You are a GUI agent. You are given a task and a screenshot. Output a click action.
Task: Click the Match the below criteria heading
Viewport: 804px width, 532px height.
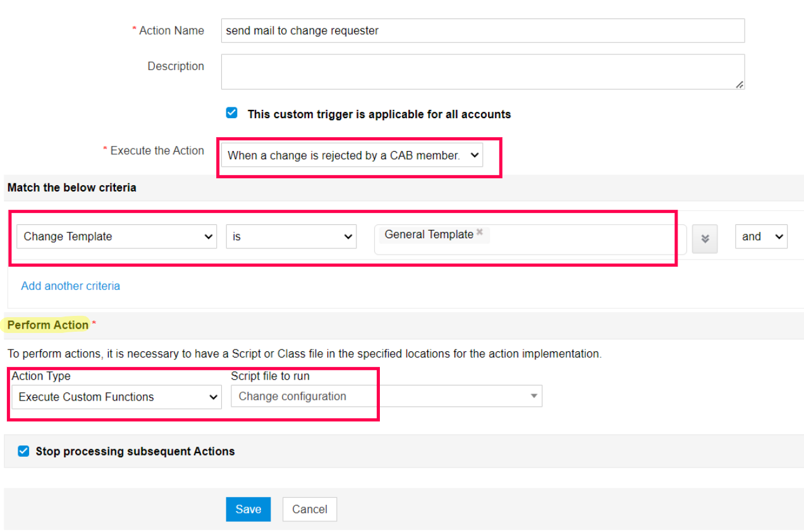pos(71,188)
